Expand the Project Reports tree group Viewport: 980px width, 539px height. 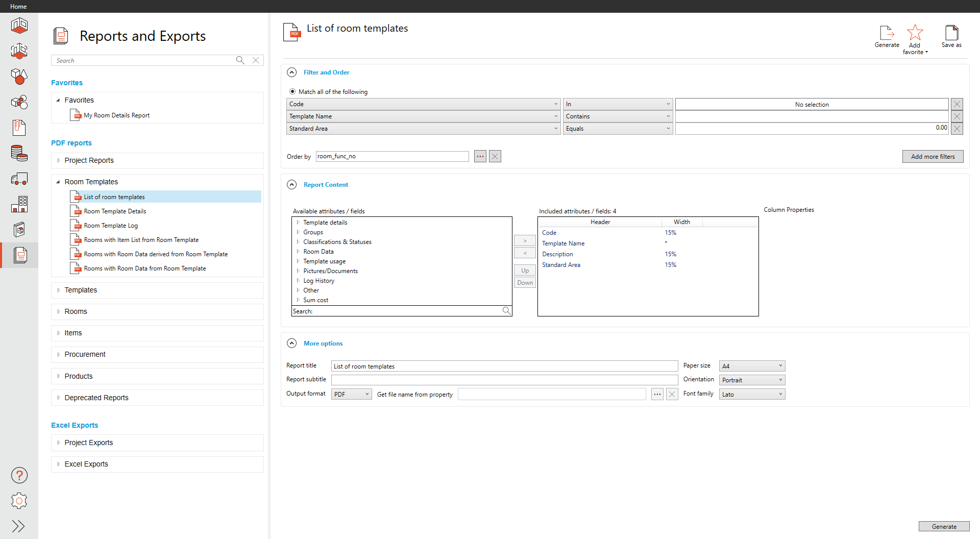pos(59,160)
